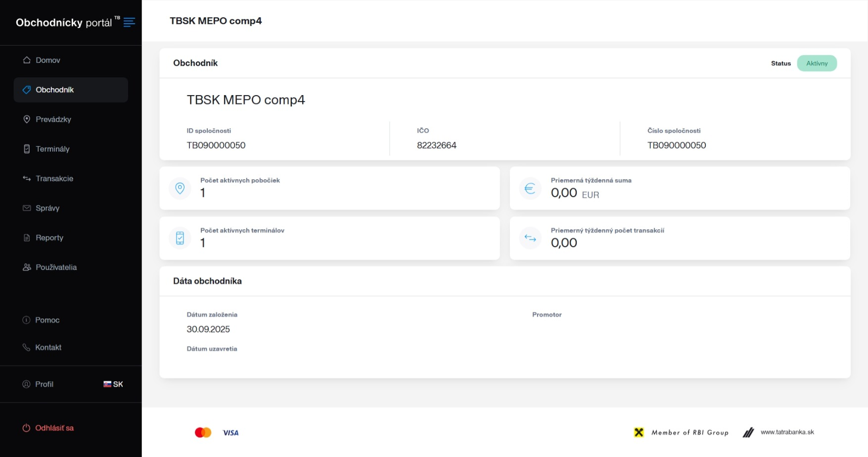Go to Prevádzky in the sidebar
Screen dimensions: 868x457
point(53,119)
